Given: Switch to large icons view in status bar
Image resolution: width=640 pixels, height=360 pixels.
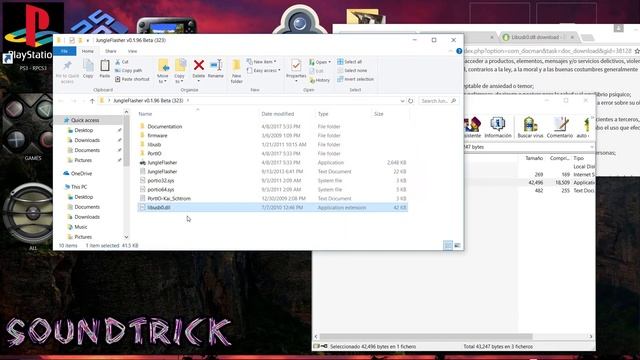Looking at the screenshot, I should click(457, 245).
